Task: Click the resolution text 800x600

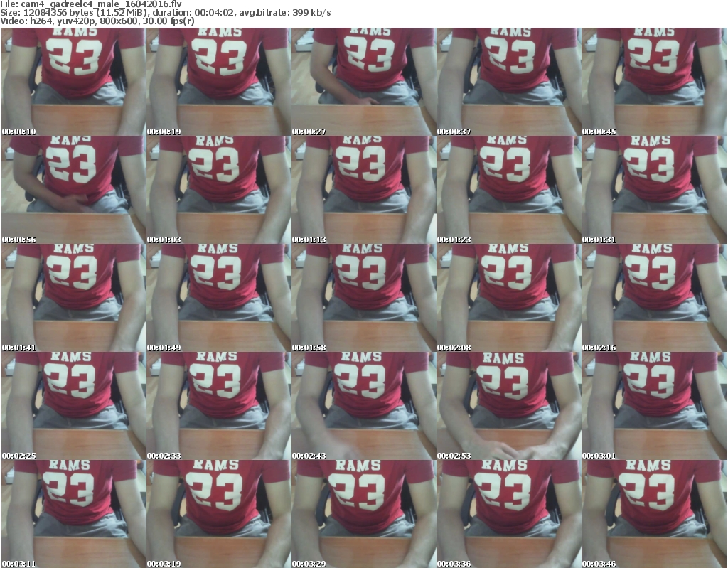Action: coord(119,21)
